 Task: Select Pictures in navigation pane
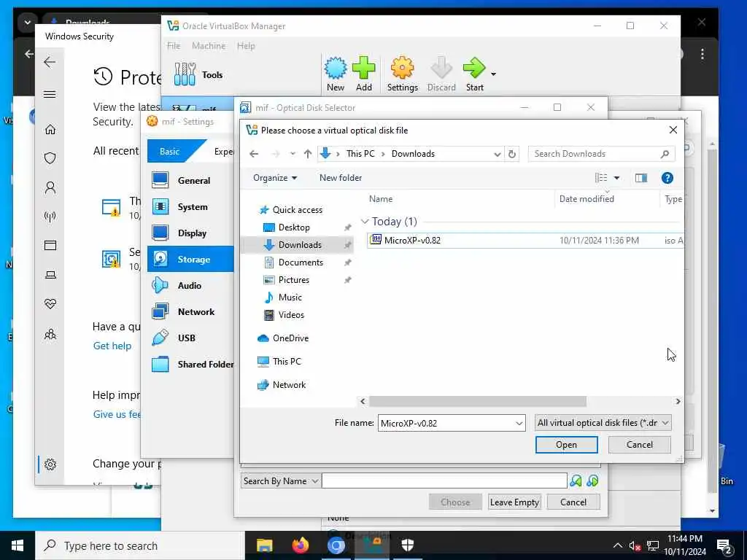pos(293,280)
